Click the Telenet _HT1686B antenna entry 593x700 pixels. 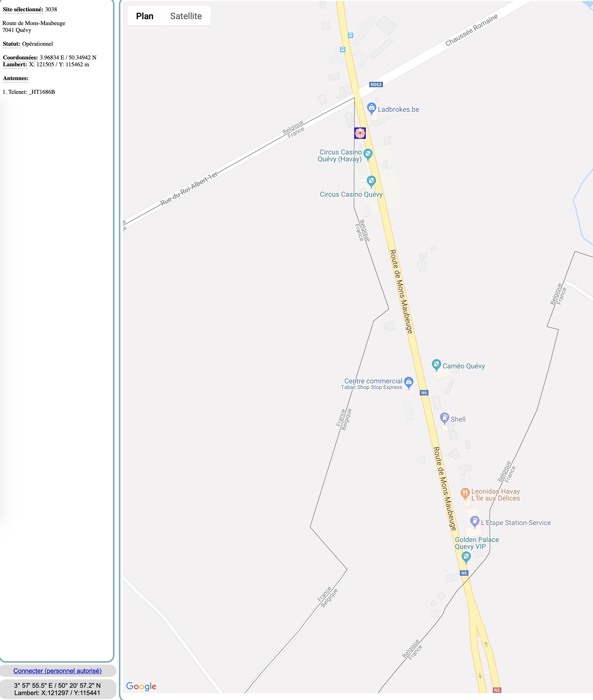click(x=28, y=92)
